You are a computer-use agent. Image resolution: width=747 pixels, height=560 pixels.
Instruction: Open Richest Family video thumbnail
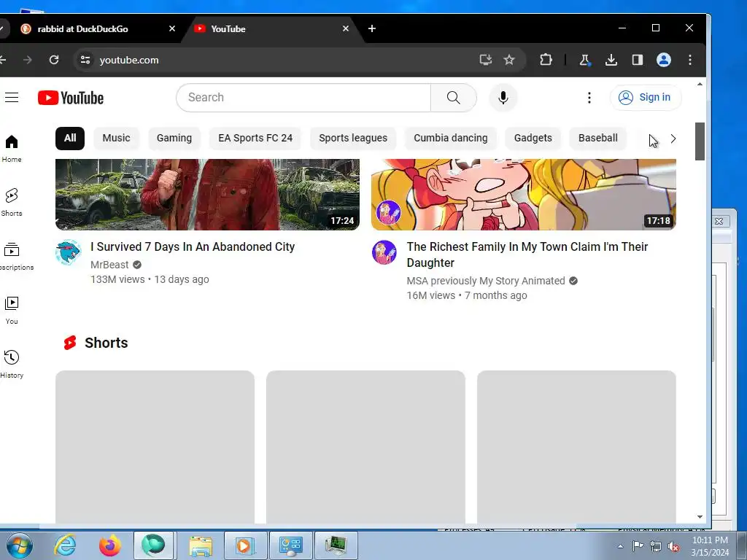(524, 194)
